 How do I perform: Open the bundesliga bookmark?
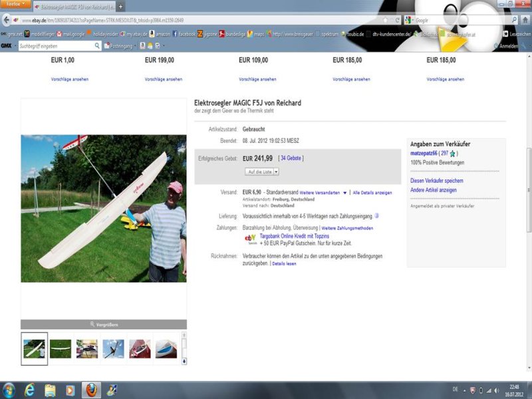[x=232, y=34]
